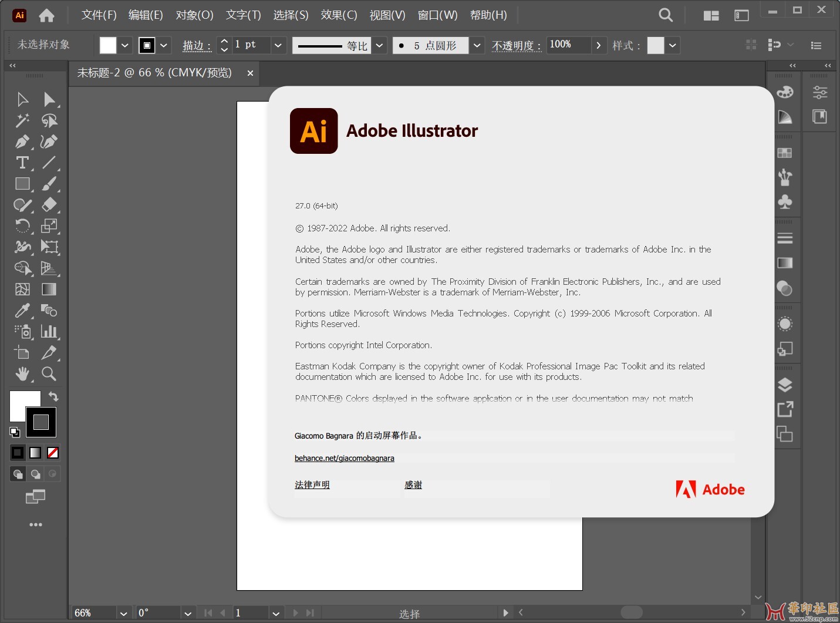Swap fill and stroke colors arrow
This screenshot has width=840, height=623.
(x=53, y=396)
